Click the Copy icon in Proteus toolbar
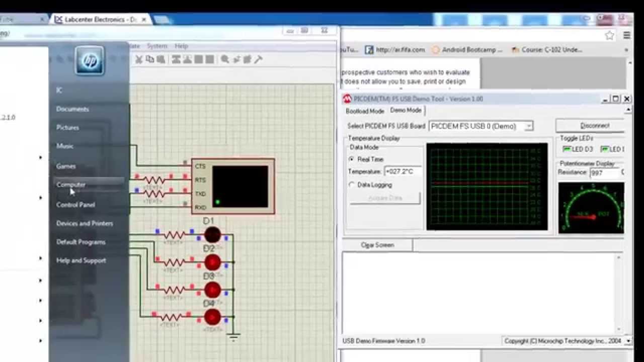 click(150, 59)
